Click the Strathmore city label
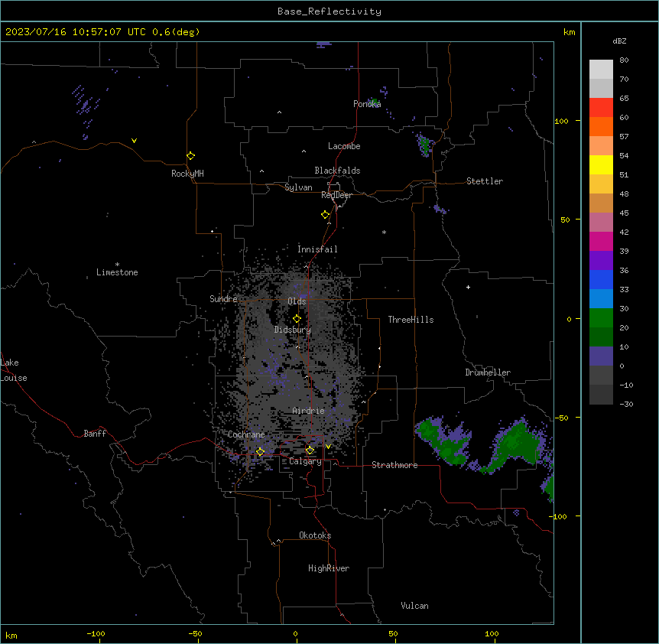The height and width of the screenshot is (644, 659). [x=394, y=465]
